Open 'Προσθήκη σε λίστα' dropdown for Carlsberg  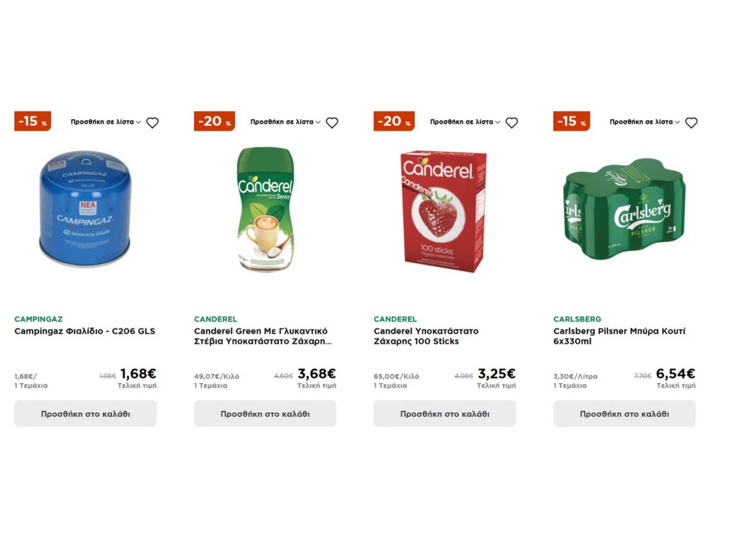645,122
